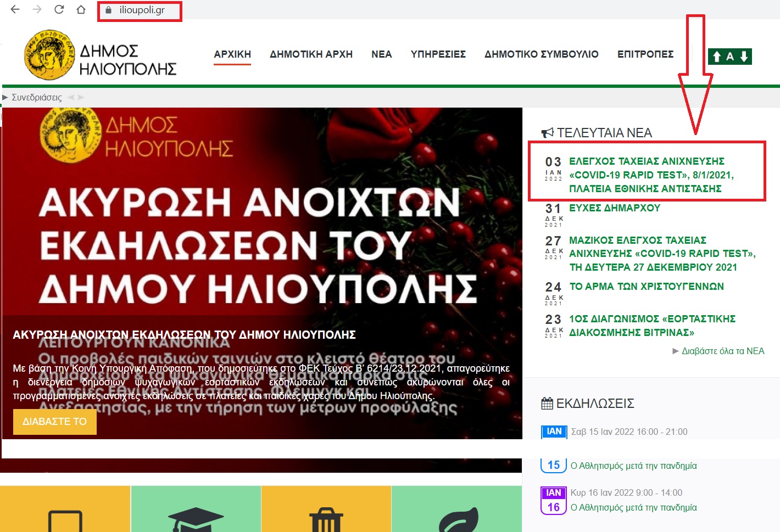Open the Ο Αθλητισμός μετά την πανδημία event under Κυρ 16
780x532 pixels.
[633, 507]
